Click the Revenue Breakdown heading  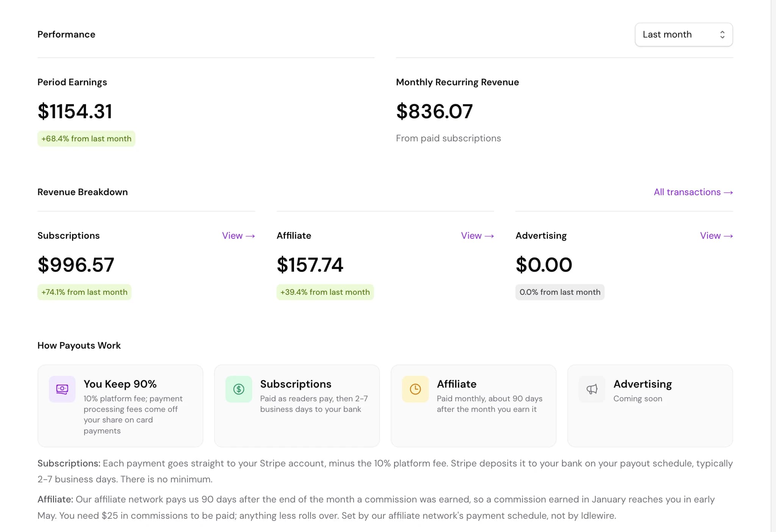click(x=83, y=192)
